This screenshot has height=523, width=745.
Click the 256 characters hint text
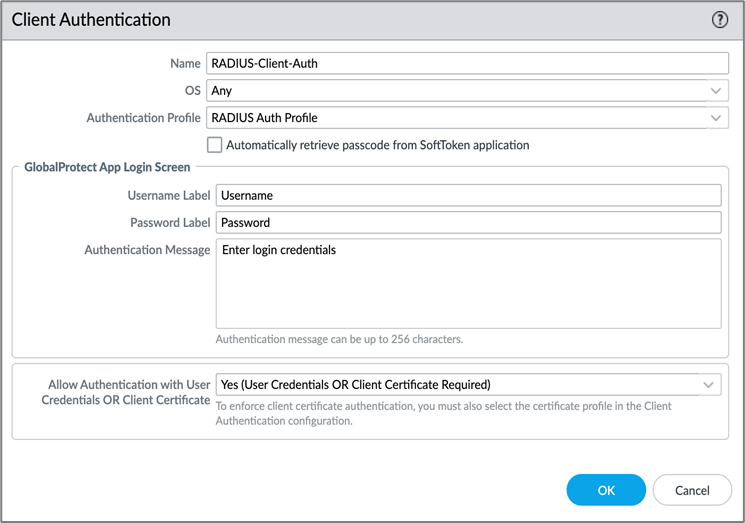point(339,339)
